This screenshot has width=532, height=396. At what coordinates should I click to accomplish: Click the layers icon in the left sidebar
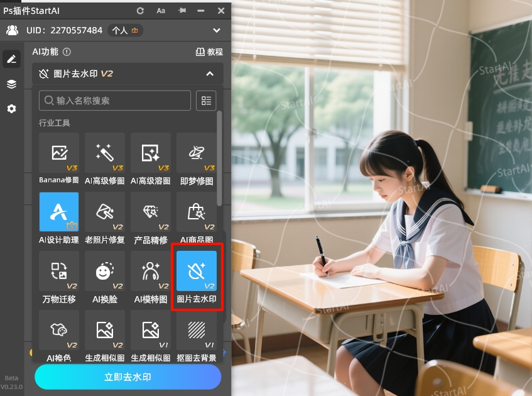point(11,84)
